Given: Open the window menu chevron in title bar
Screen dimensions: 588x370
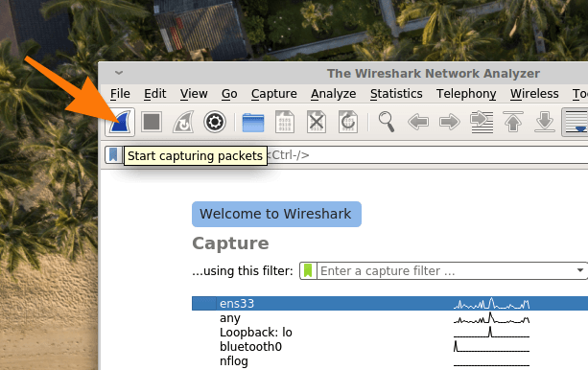Looking at the screenshot, I should 119,72.
